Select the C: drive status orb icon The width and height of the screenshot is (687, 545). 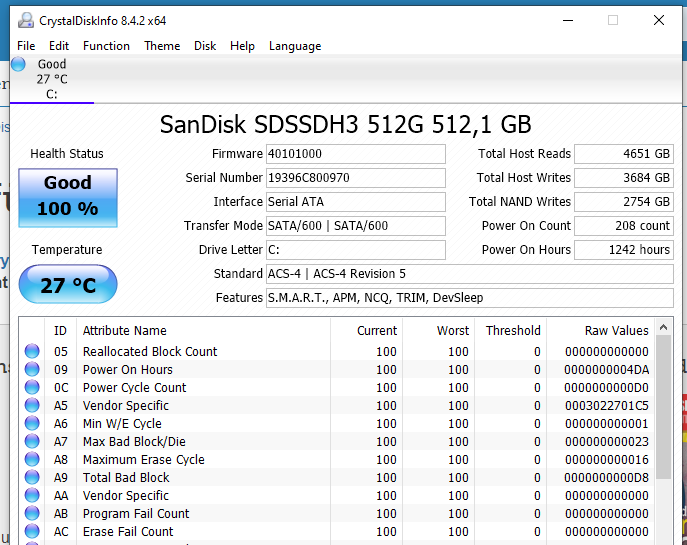18,64
